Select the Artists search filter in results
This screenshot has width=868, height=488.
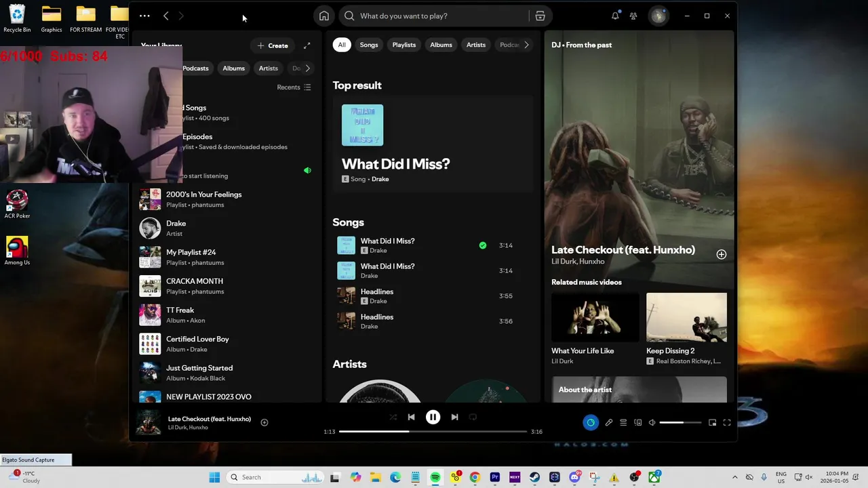pyautogui.click(x=476, y=45)
